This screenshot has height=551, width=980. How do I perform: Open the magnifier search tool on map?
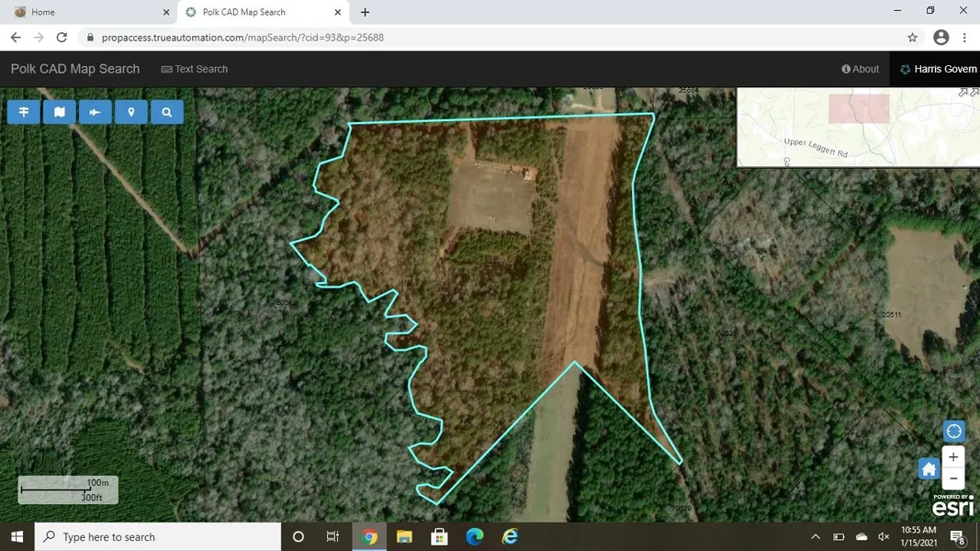pyautogui.click(x=166, y=112)
